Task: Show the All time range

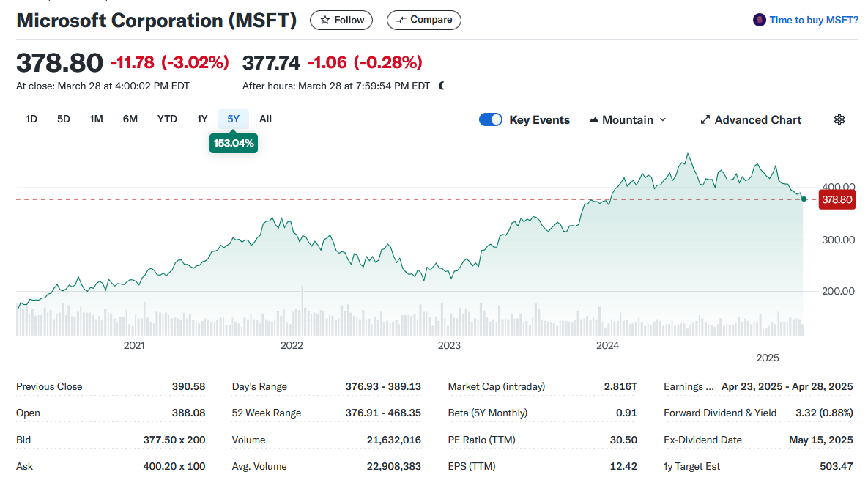Action: coord(266,119)
